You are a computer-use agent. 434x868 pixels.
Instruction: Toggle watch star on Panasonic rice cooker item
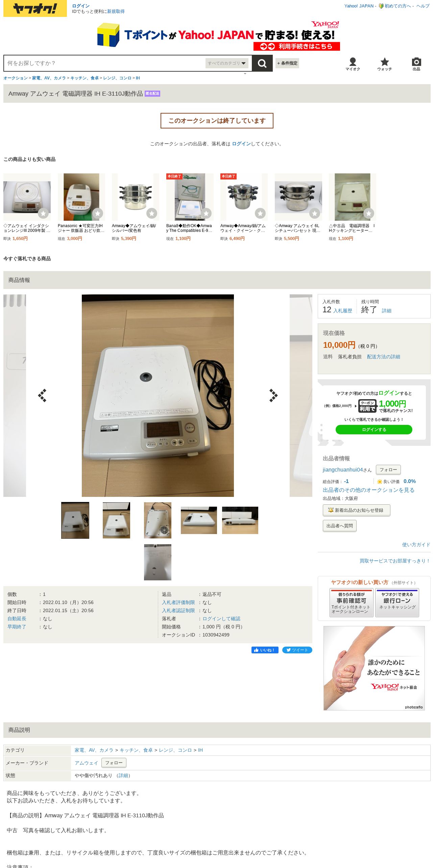click(98, 213)
